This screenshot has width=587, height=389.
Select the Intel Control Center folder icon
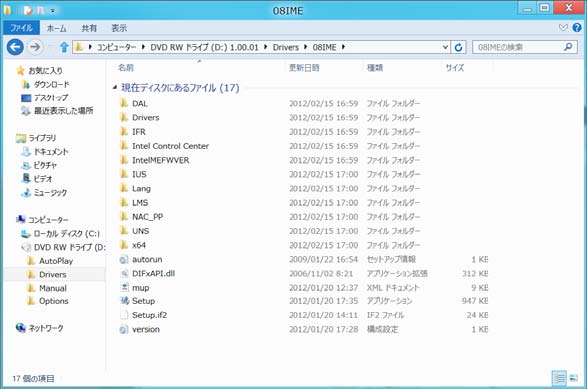click(x=124, y=146)
